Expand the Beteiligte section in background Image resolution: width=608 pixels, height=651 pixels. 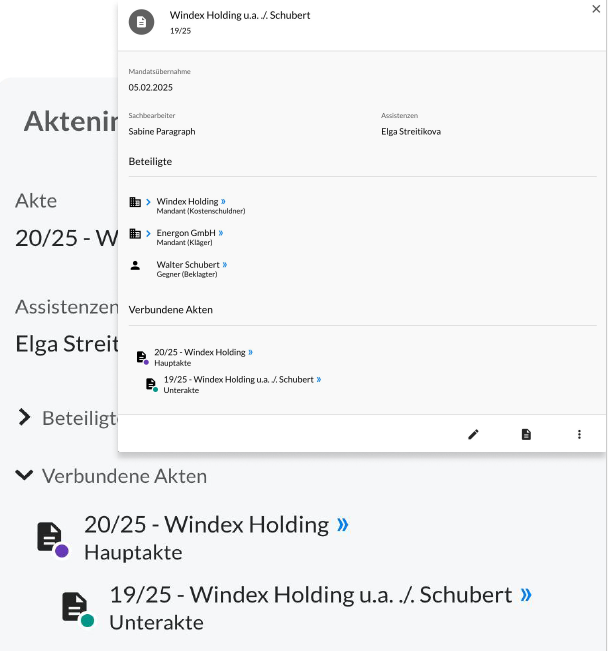(25, 417)
